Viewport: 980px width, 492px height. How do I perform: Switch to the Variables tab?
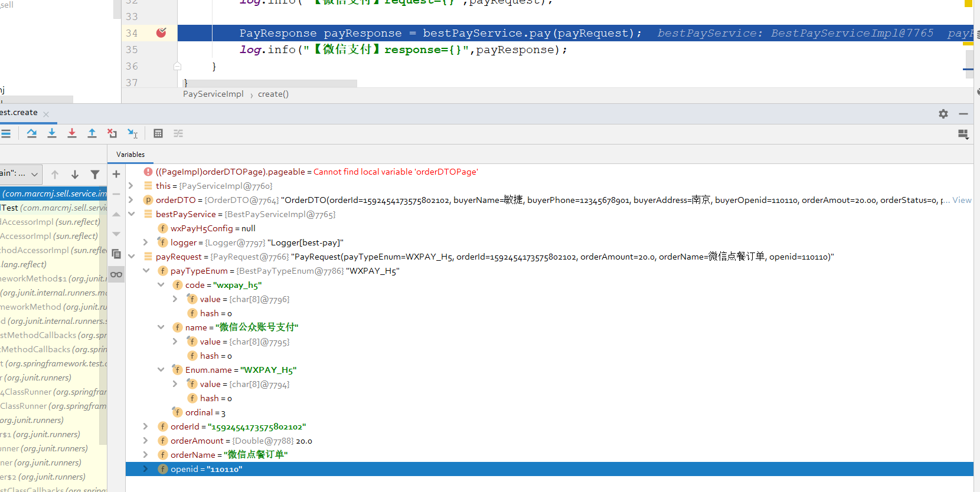130,155
